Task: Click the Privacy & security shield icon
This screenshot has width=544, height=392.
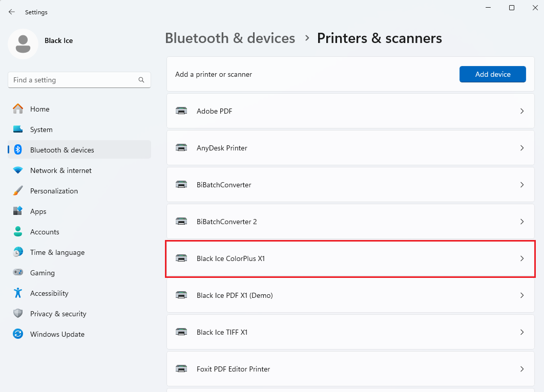Action: (18, 314)
